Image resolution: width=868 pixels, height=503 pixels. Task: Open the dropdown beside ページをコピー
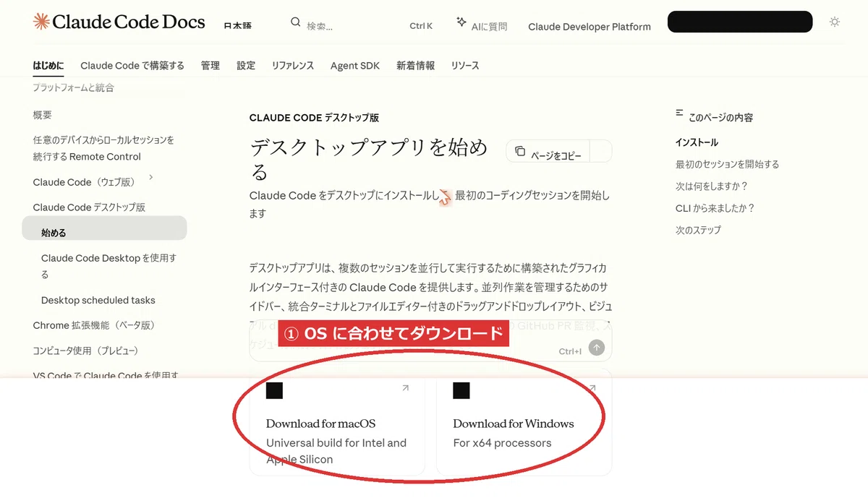601,151
